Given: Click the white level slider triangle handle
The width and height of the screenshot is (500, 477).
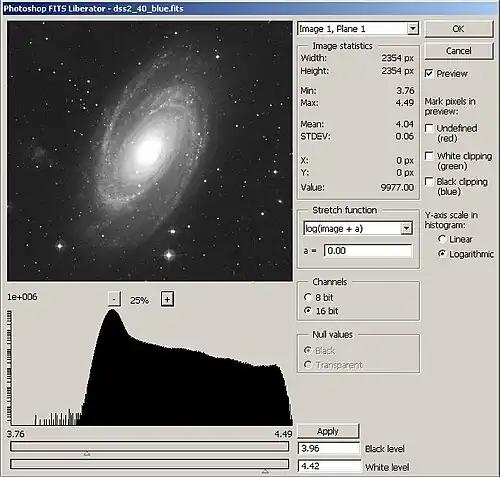Looking at the screenshot, I should [x=265, y=471].
